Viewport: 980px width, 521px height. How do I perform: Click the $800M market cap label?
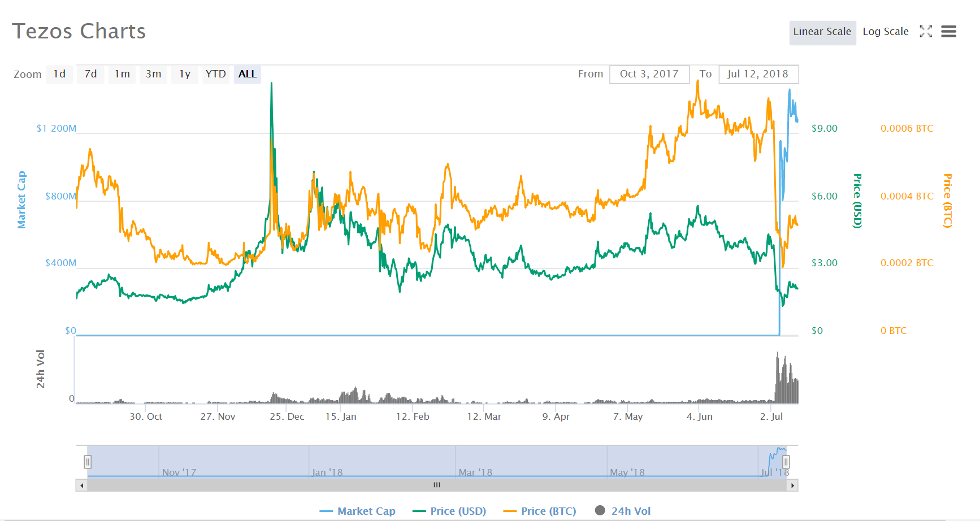pos(60,196)
